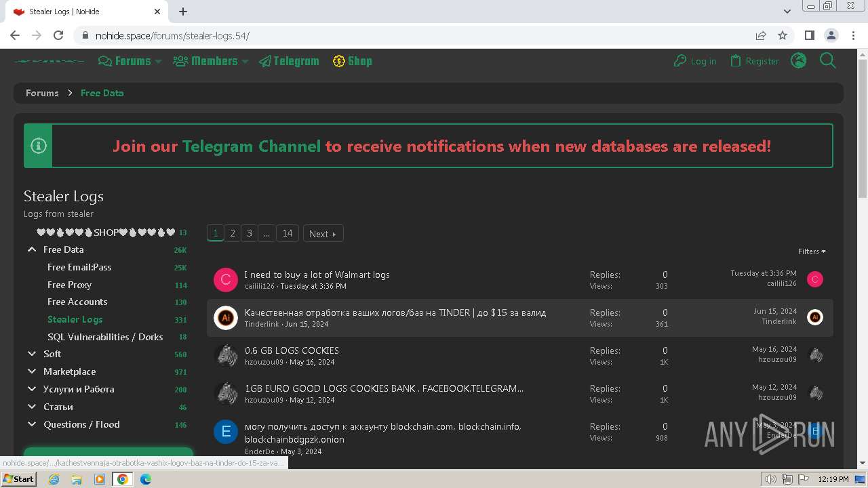868x488 pixels.
Task: Open the Filters dropdown
Action: tap(812, 251)
